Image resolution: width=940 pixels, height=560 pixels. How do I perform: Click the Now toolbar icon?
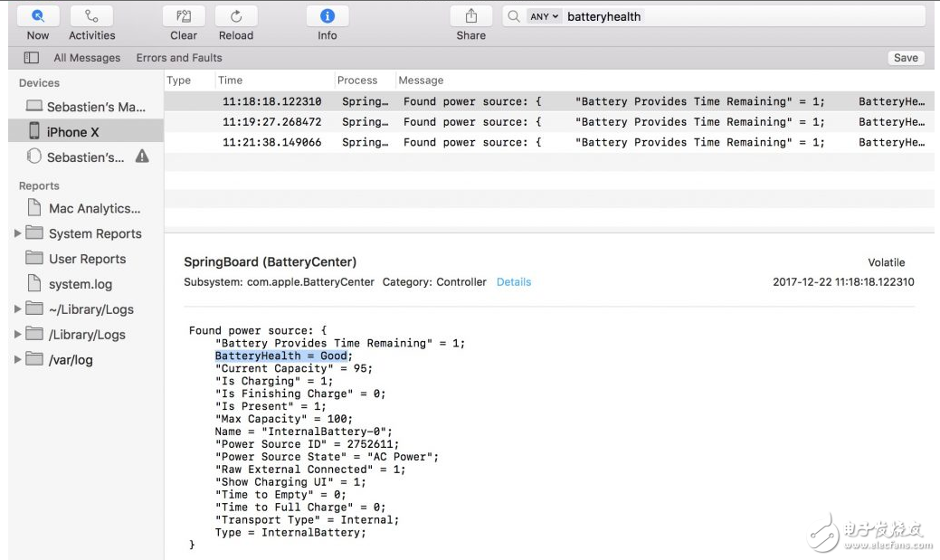pyautogui.click(x=38, y=16)
